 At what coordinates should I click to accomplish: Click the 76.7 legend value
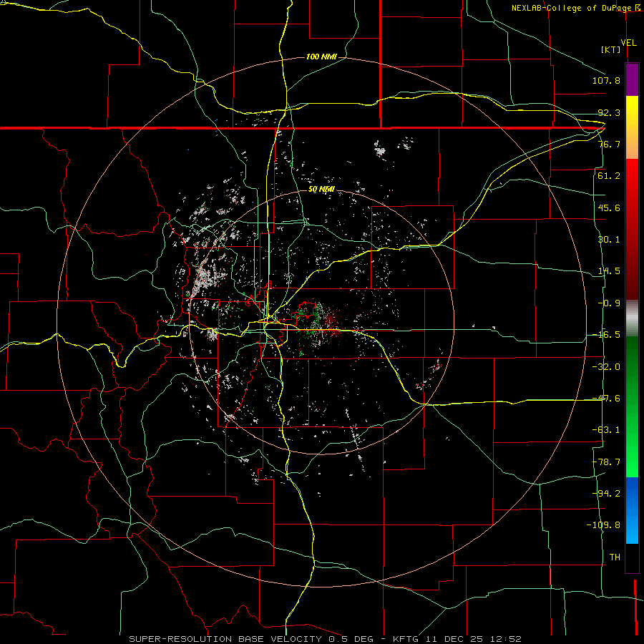click(609, 144)
